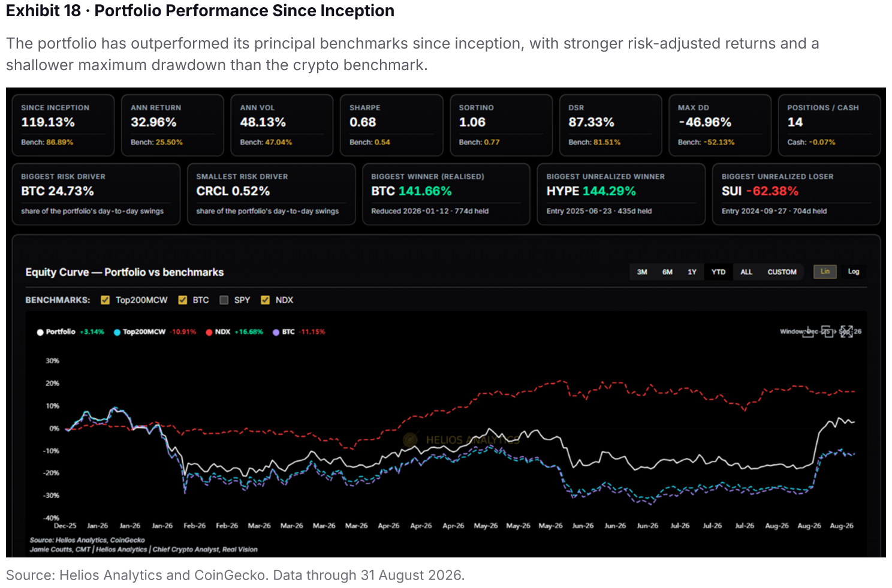Select the Lin scale button
892x588 pixels.
(825, 272)
